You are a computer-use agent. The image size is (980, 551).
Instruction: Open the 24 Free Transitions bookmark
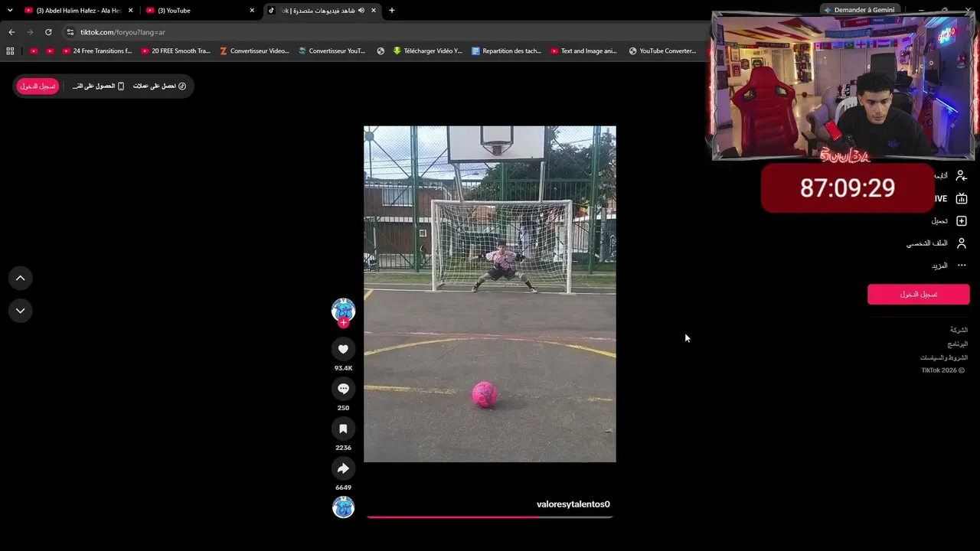tap(96, 51)
